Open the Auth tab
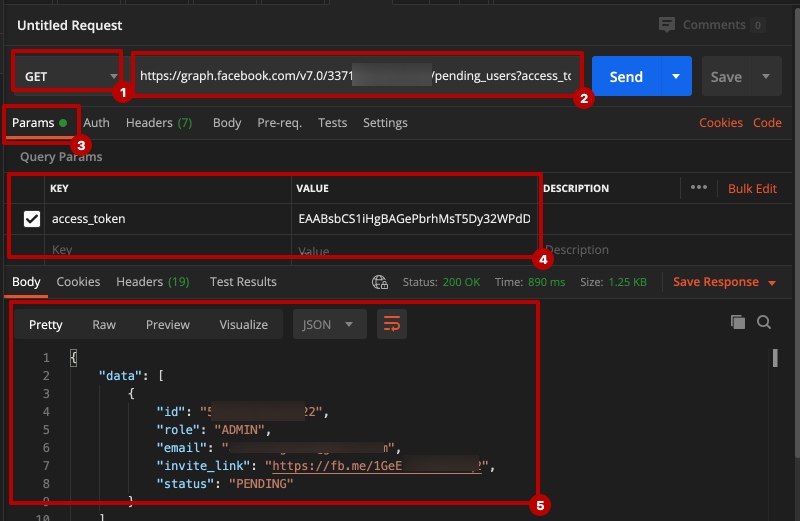Viewport: 800px width, 521px height. [96, 123]
